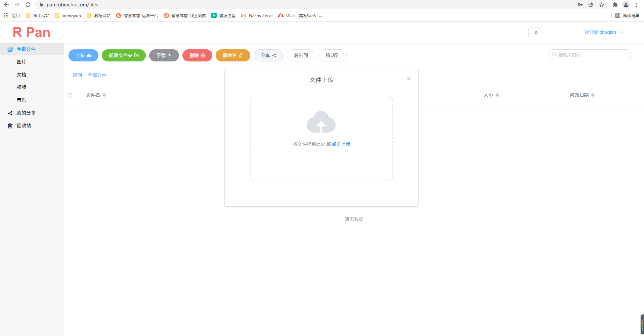Click the dashed drop zone in the dialog
The width and height of the screenshot is (644, 336).
321,139
